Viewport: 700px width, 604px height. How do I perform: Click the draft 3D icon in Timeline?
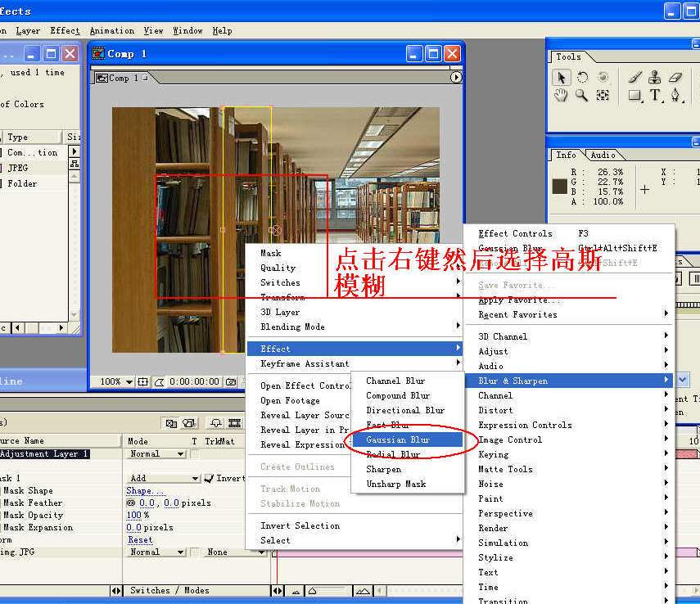[189, 423]
